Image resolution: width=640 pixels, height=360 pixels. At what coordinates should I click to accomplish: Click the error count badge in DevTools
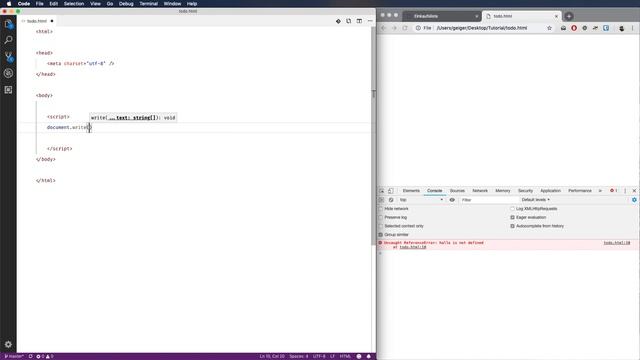(613, 191)
